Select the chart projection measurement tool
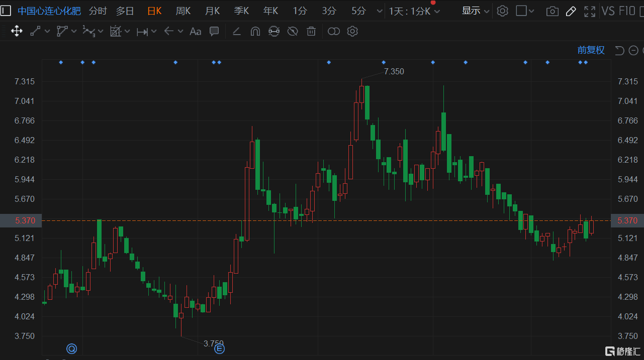Screen dimensions: 644x360 [115, 32]
